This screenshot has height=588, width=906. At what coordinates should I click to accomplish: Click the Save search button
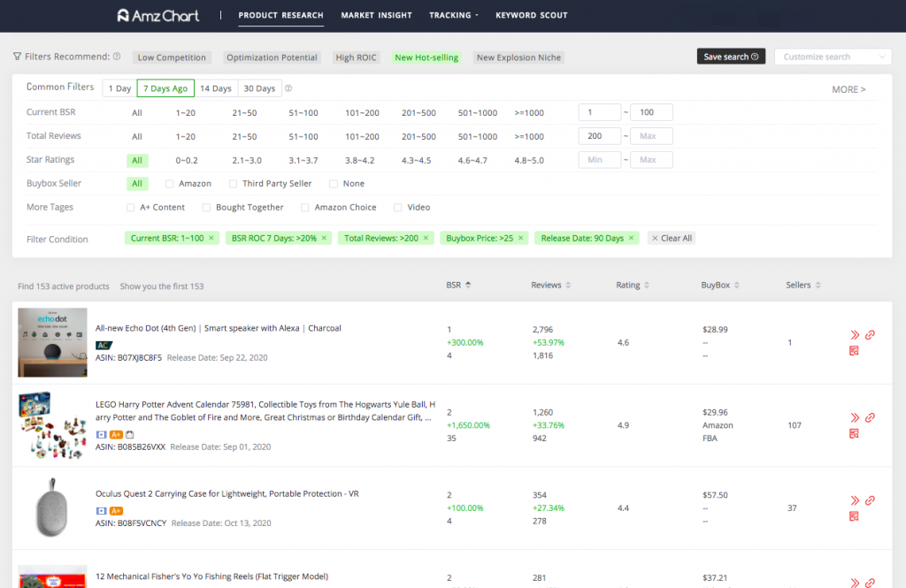coord(731,57)
